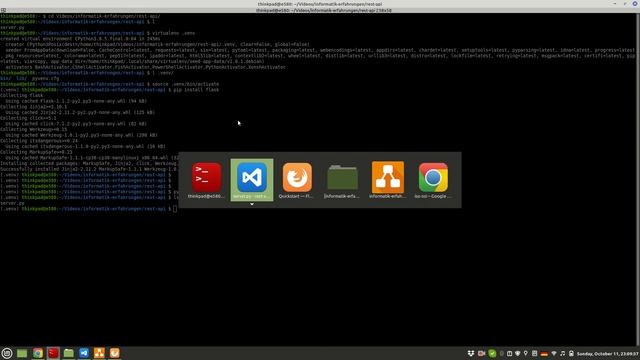Open the sound music note tray icon
Screen dimensions: 640x360
click(562, 353)
